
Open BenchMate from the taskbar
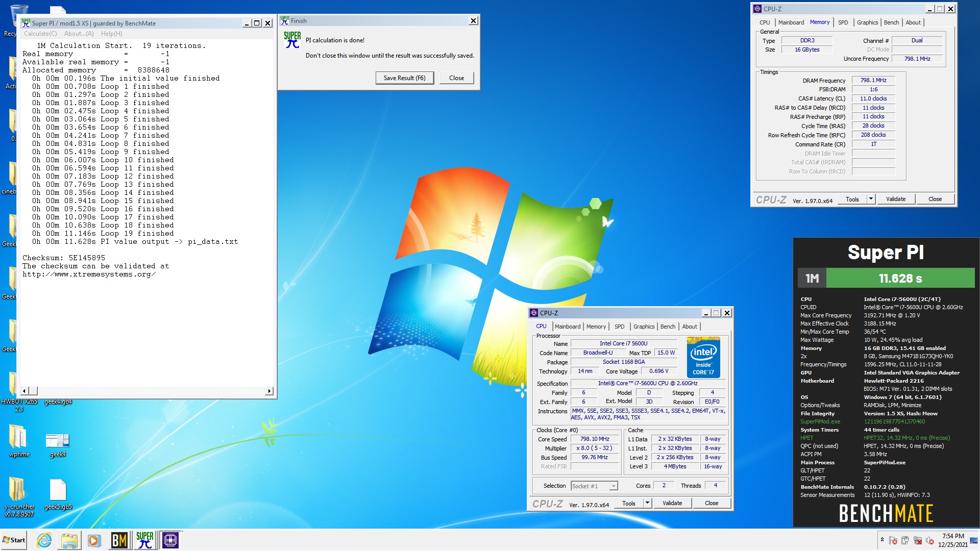coord(119,540)
